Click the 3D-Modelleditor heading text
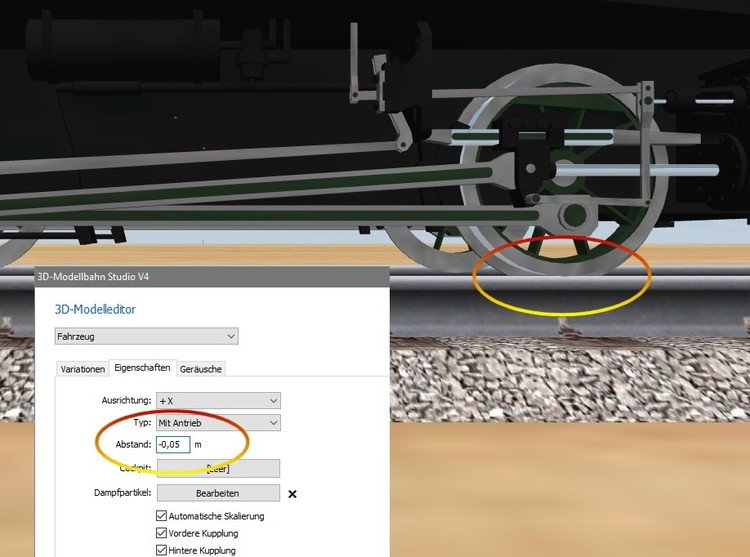Screen dimensions: 750x557 tap(95, 309)
